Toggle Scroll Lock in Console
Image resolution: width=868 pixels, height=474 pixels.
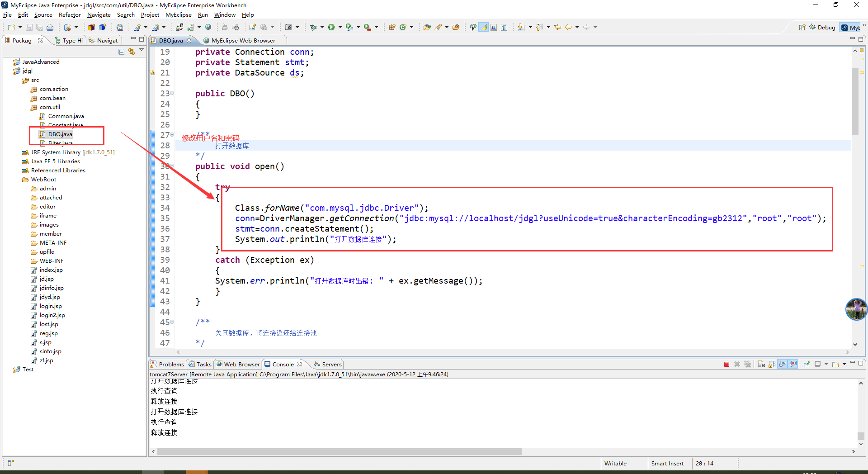click(x=772, y=364)
